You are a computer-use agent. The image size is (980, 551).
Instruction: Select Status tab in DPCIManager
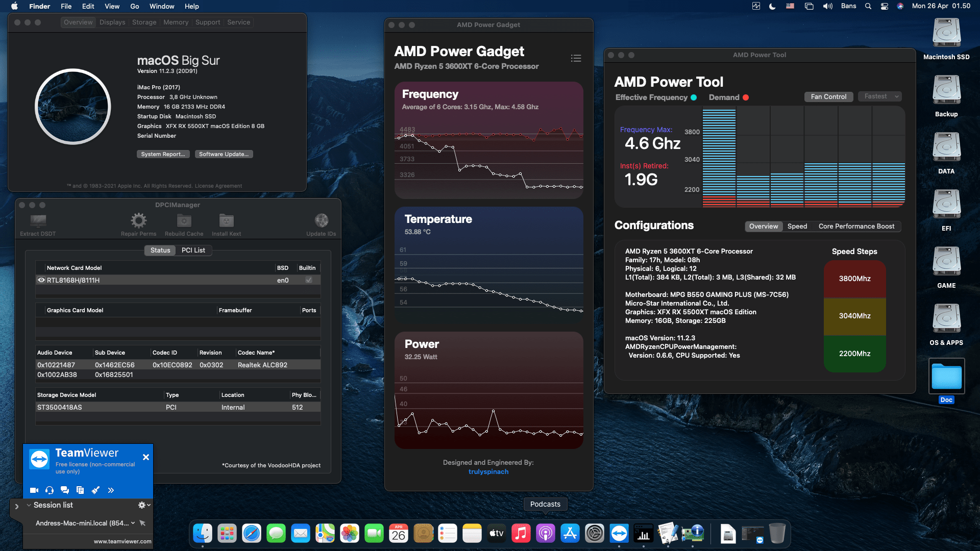[x=160, y=251]
